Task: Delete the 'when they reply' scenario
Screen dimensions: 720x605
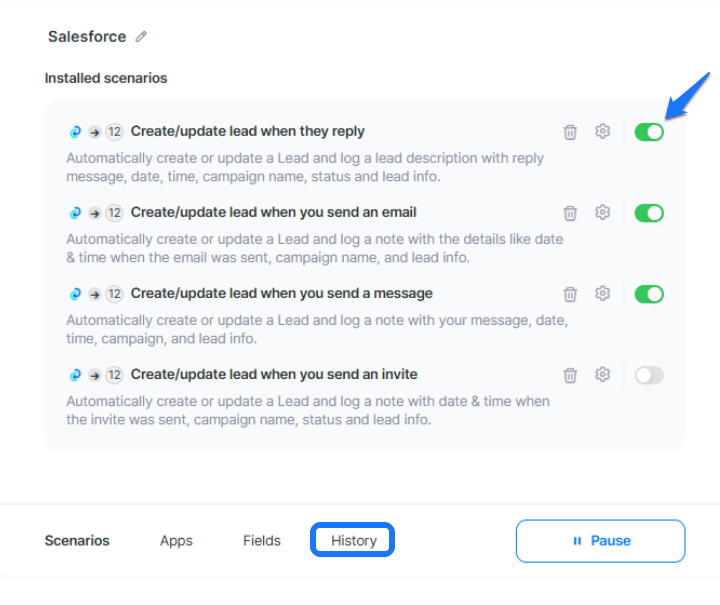Action: (x=570, y=132)
